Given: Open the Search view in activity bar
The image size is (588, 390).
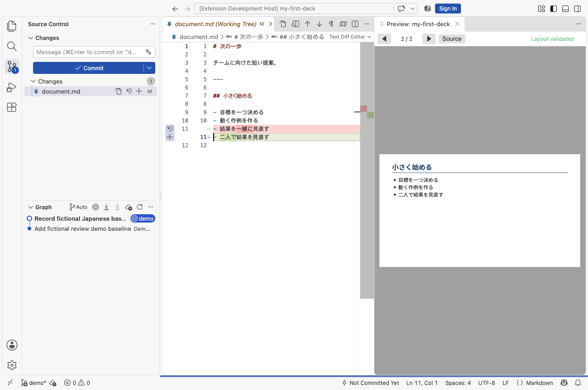Looking at the screenshot, I should pyautogui.click(x=12, y=46).
